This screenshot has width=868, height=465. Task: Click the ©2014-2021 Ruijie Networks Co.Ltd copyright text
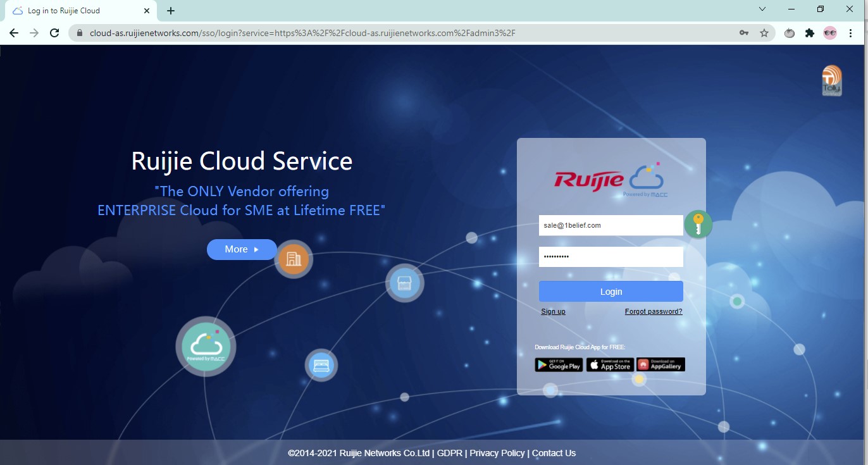[359, 453]
